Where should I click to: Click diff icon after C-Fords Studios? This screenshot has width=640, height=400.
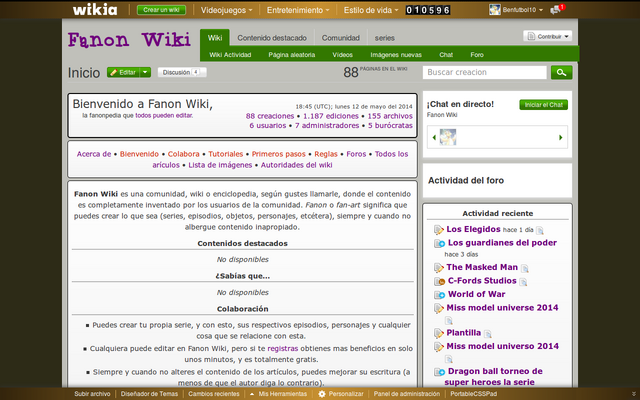[x=523, y=282]
